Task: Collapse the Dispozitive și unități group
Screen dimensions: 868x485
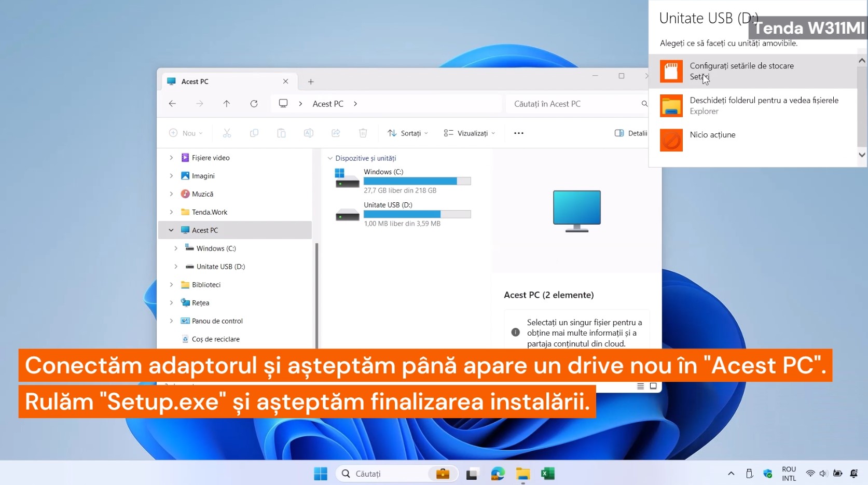Action: coord(330,158)
